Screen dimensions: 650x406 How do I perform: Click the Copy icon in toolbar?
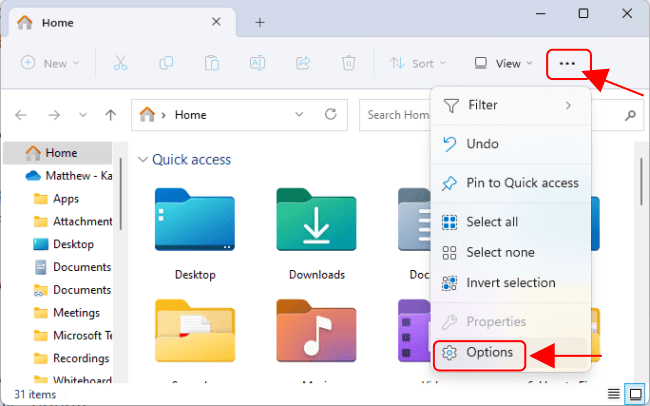pos(166,63)
